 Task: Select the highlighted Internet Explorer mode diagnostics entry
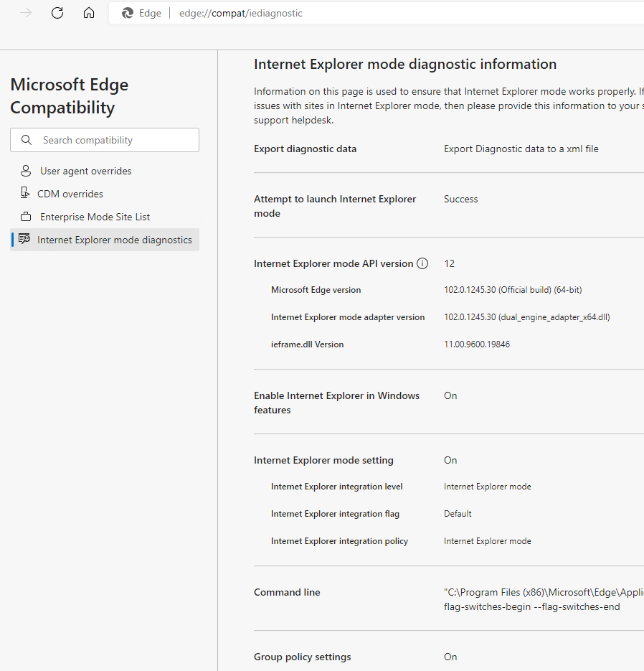point(114,240)
